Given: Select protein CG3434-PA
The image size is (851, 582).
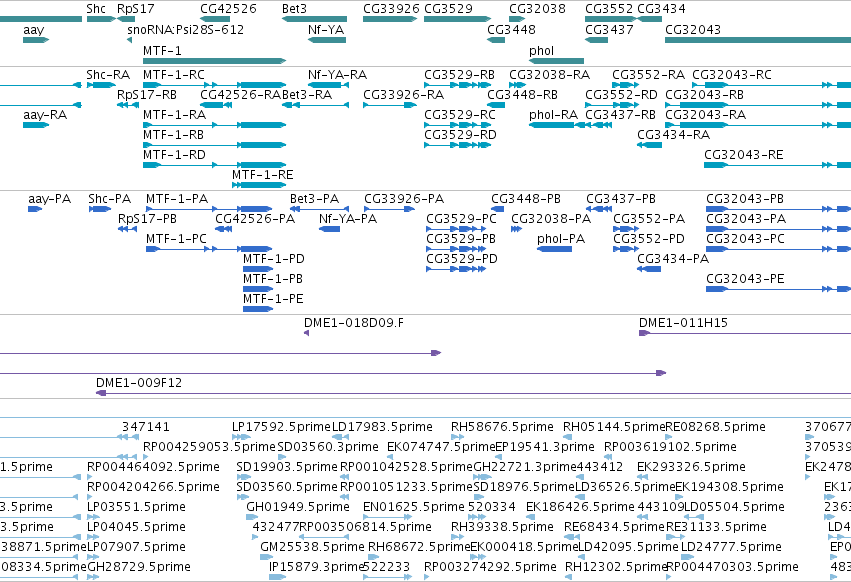Looking at the screenshot, I should pos(649,269).
